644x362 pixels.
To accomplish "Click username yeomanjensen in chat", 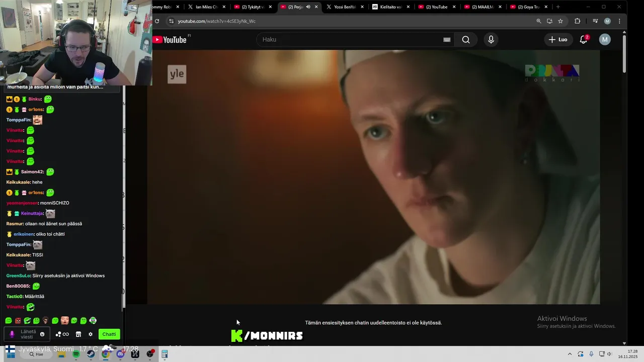I will click(22, 203).
